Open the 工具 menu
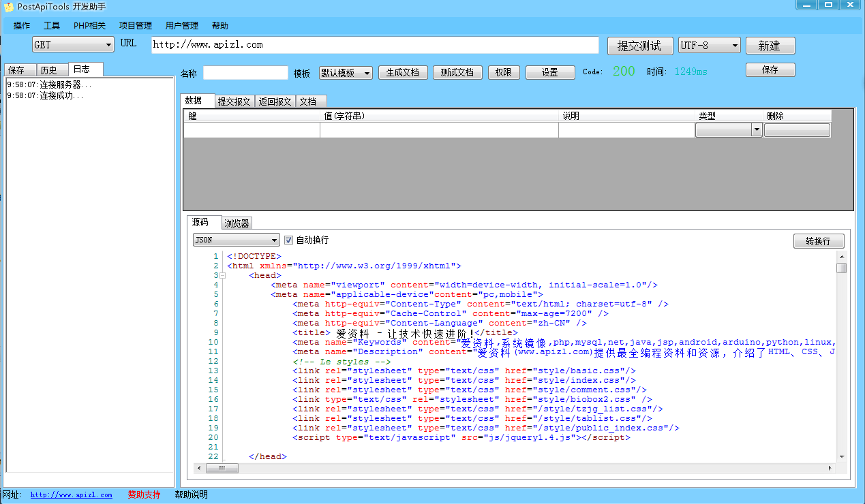This screenshot has height=504, width=865. coord(52,26)
